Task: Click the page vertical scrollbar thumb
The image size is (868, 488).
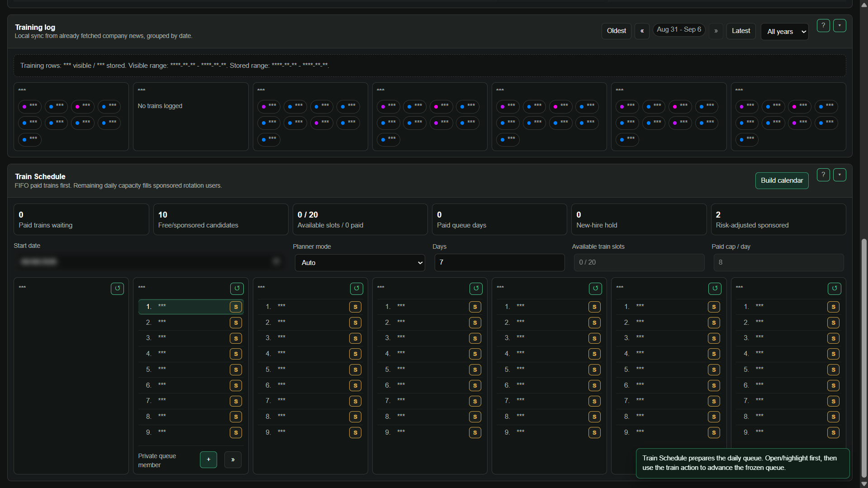Action: pyautogui.click(x=864, y=357)
